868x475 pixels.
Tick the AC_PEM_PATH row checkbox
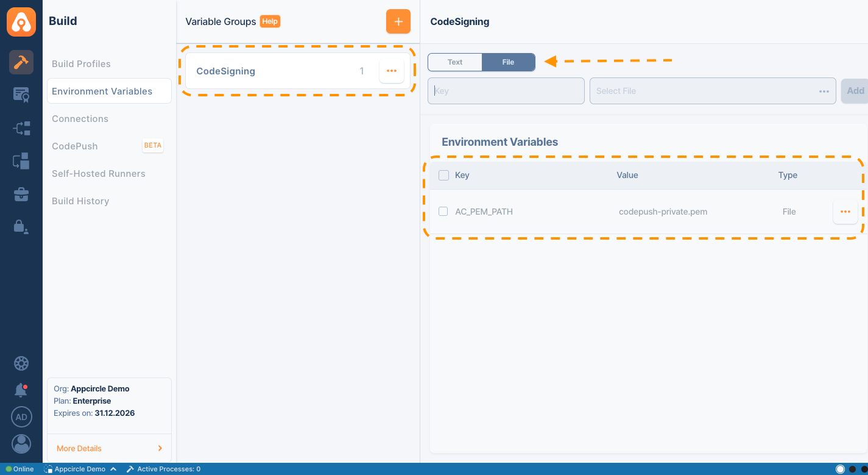(x=443, y=212)
